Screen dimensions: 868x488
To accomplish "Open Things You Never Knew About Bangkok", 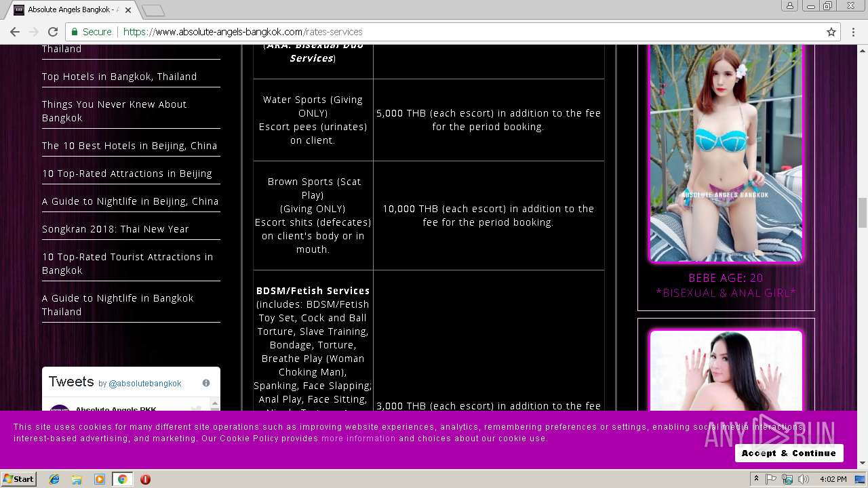I will point(114,111).
